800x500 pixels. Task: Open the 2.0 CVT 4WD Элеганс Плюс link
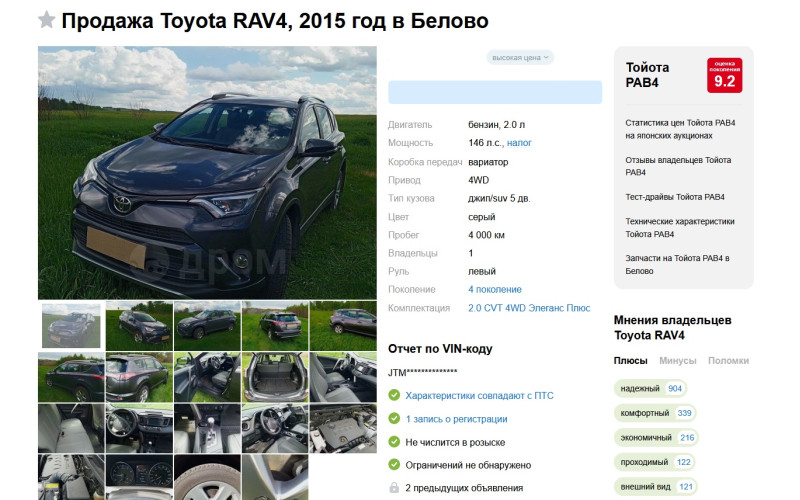click(x=529, y=308)
